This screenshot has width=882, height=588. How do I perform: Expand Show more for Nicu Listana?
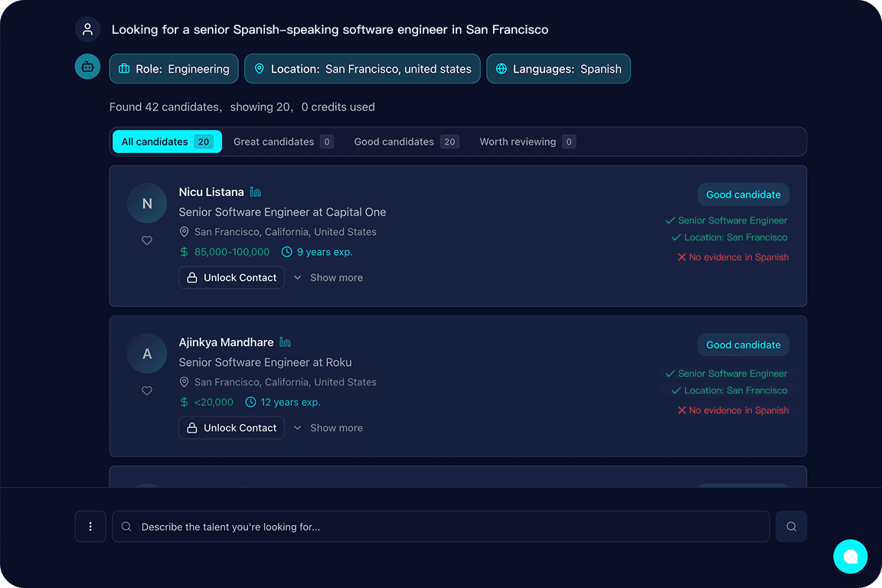pyautogui.click(x=328, y=278)
